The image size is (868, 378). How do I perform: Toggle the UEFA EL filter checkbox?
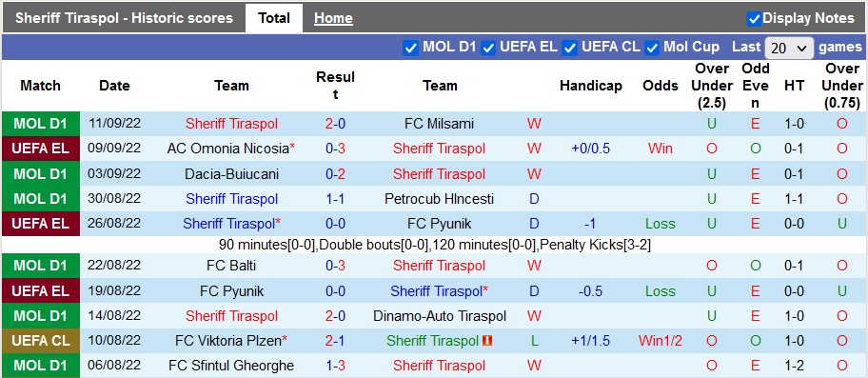(x=487, y=49)
